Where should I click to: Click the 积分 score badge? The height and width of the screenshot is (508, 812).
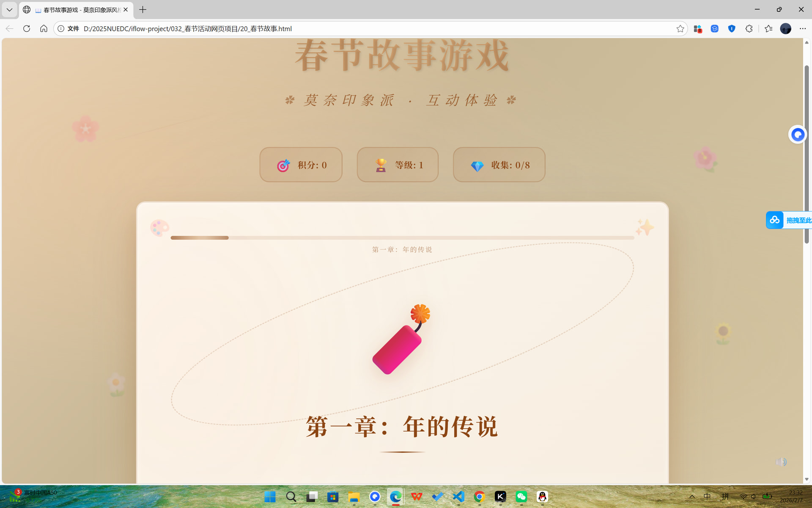click(301, 165)
